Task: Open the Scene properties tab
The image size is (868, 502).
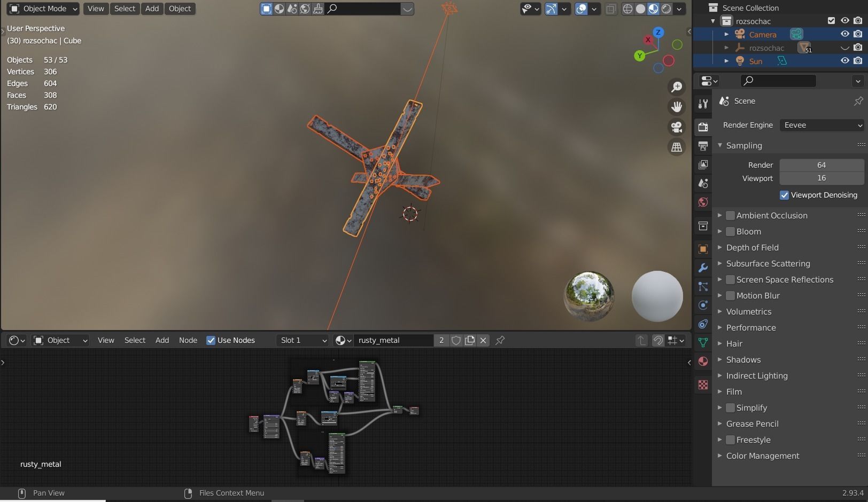Action: pyautogui.click(x=703, y=183)
